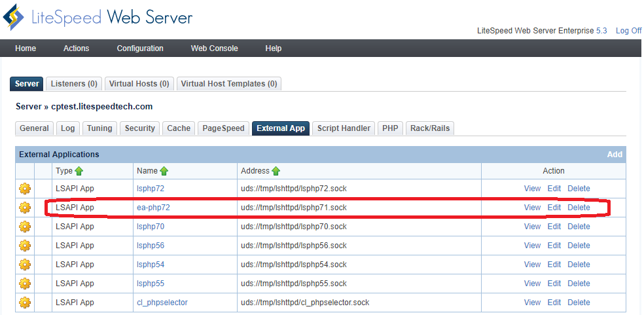Click address uds://tmp/lshttpd/lsphp71.sock

pyautogui.click(x=294, y=208)
